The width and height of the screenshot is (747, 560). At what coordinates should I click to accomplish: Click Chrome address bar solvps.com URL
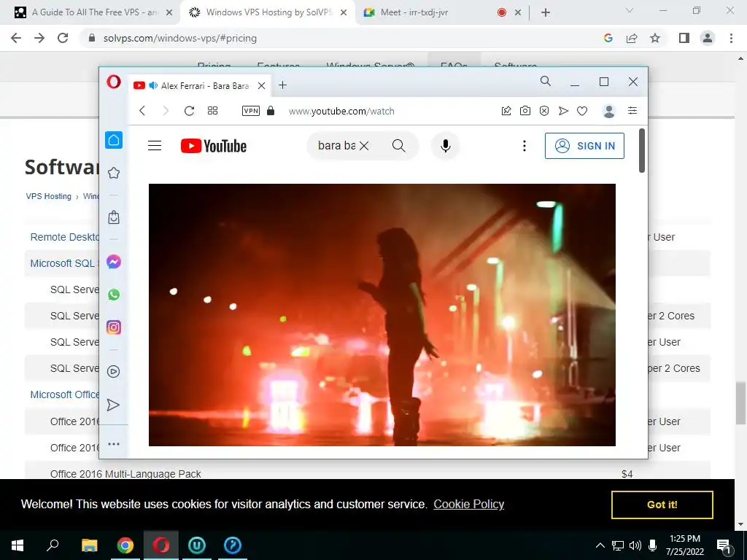180,38
